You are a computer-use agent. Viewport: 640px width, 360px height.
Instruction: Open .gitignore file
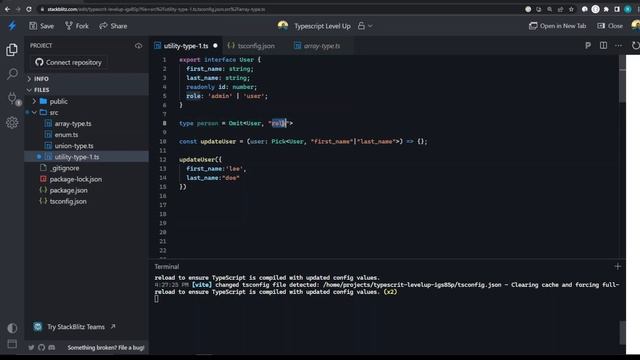[86, 168]
